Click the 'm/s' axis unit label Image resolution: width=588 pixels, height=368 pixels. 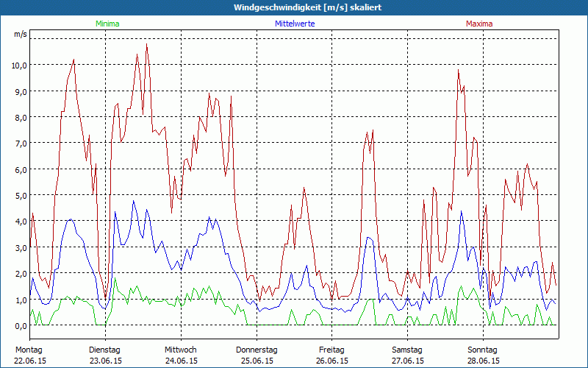tap(21, 34)
